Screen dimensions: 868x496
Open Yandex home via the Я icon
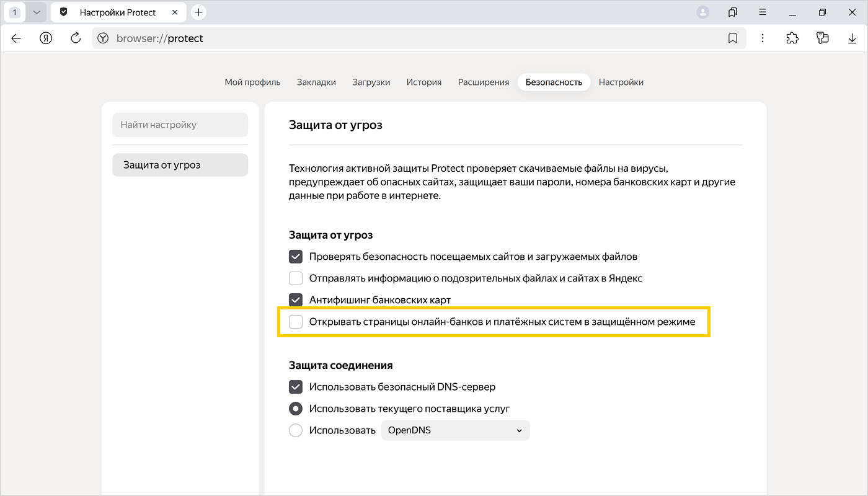pyautogui.click(x=46, y=38)
